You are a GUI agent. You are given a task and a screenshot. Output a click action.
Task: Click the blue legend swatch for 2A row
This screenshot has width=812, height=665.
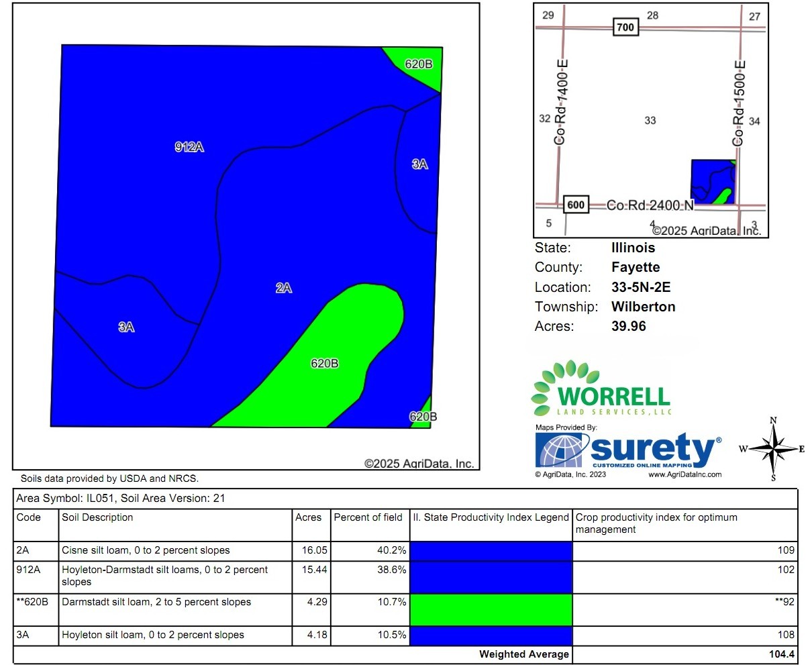(491, 551)
